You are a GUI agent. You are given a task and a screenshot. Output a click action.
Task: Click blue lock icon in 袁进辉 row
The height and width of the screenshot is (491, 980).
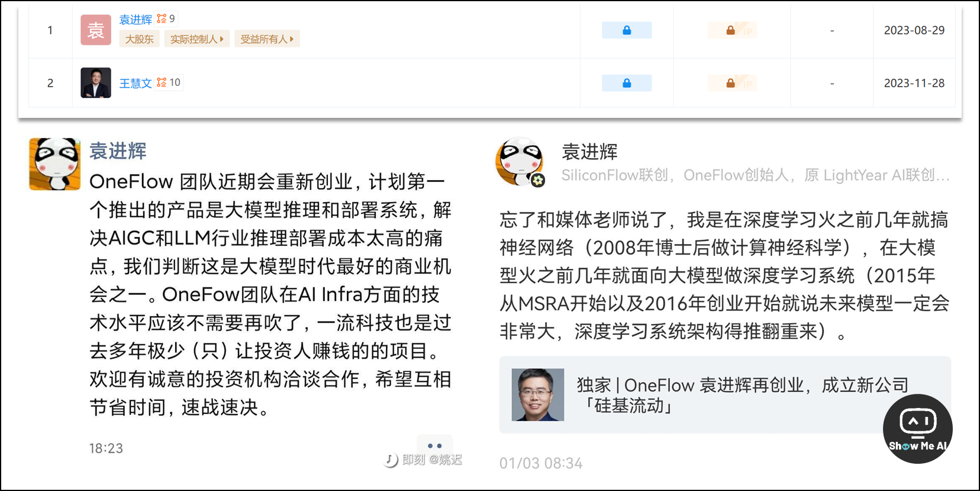pyautogui.click(x=627, y=30)
